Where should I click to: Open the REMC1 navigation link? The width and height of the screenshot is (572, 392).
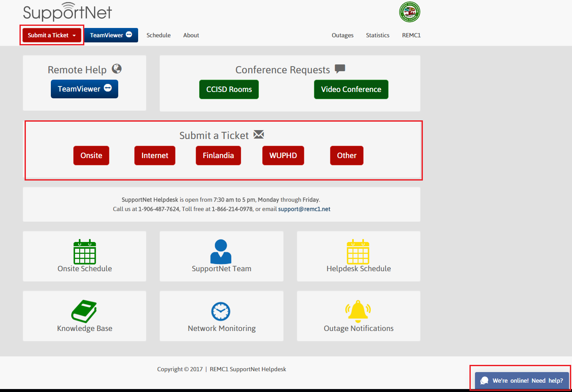pyautogui.click(x=411, y=35)
